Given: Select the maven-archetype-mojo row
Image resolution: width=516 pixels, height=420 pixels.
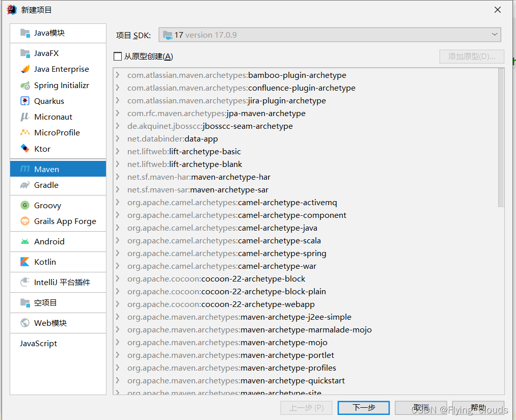Looking at the screenshot, I should click(306, 343).
